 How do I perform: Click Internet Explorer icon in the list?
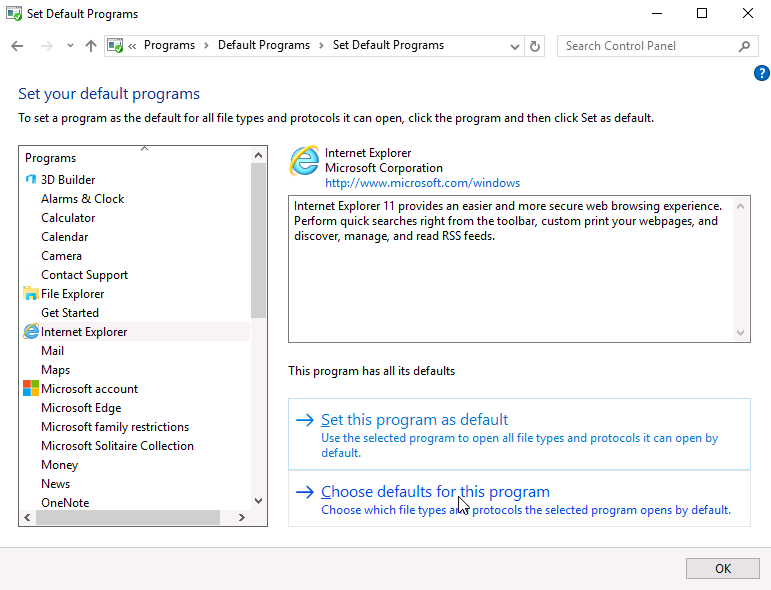click(x=31, y=331)
